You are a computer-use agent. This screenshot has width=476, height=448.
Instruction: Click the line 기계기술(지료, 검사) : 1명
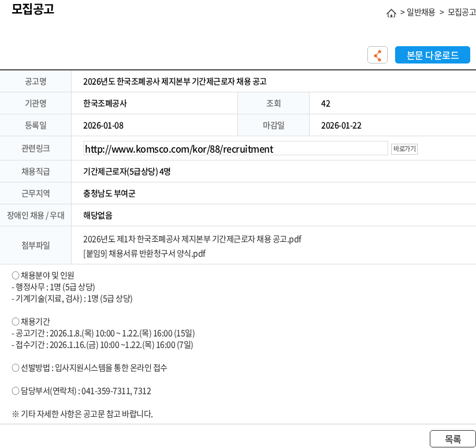pyautogui.click(x=72, y=299)
